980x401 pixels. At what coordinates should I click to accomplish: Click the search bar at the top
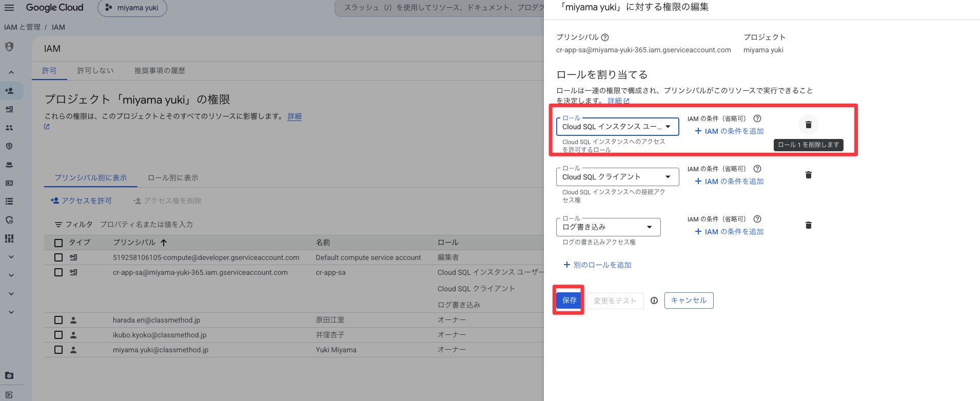point(439,8)
